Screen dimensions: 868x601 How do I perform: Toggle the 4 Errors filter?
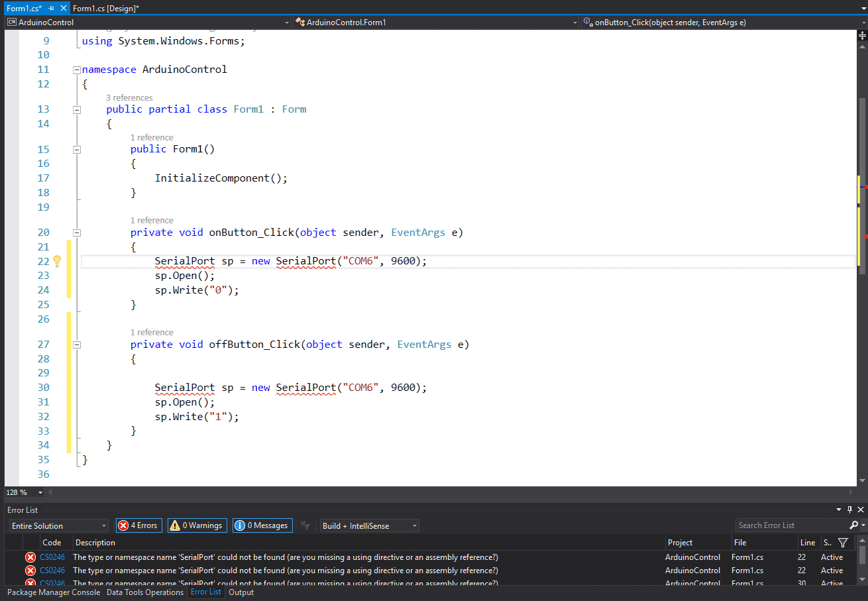(138, 525)
